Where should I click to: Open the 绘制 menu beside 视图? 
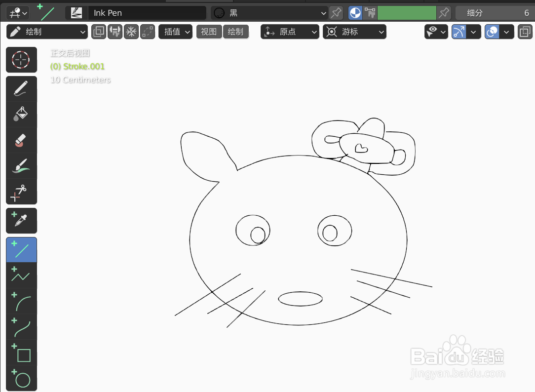pyautogui.click(x=236, y=32)
